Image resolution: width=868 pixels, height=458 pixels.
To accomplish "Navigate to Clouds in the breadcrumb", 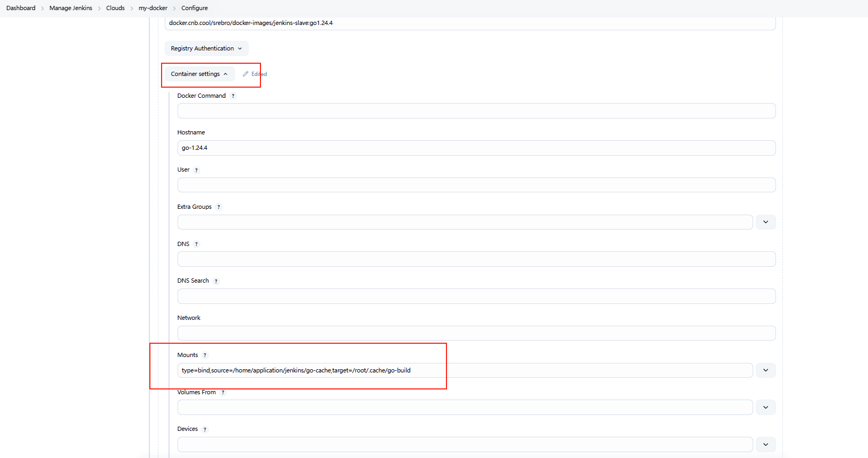I will [115, 8].
